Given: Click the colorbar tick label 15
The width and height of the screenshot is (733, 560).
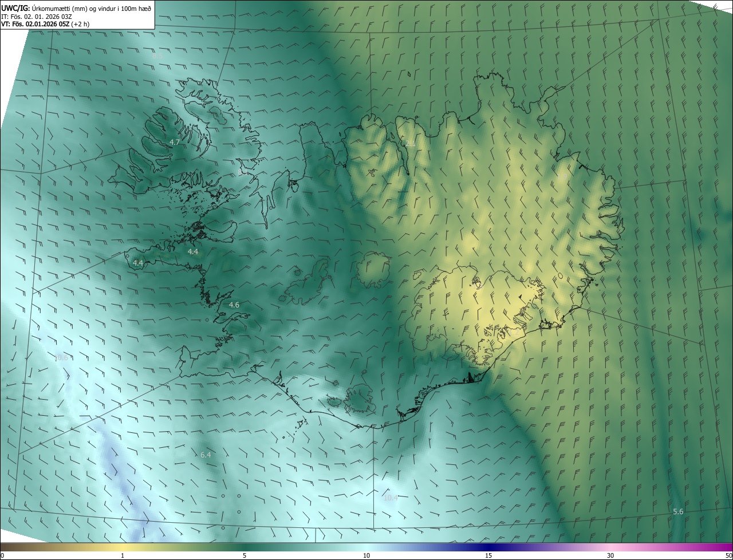Looking at the screenshot, I should tap(488, 555).
